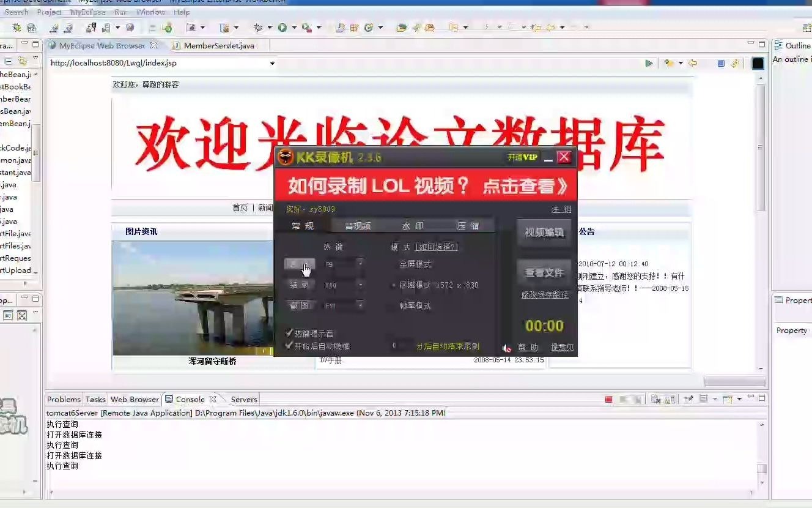Click the green Run toolbar icon
The height and width of the screenshot is (508, 812).
pos(282,28)
